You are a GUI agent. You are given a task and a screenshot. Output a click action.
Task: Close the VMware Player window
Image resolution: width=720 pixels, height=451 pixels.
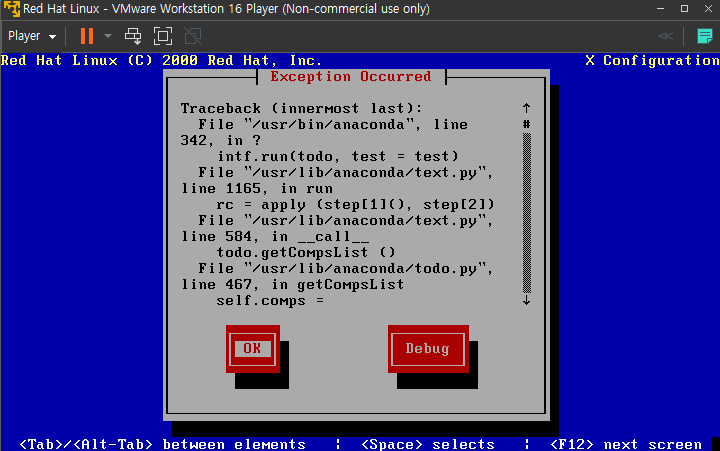point(708,9)
